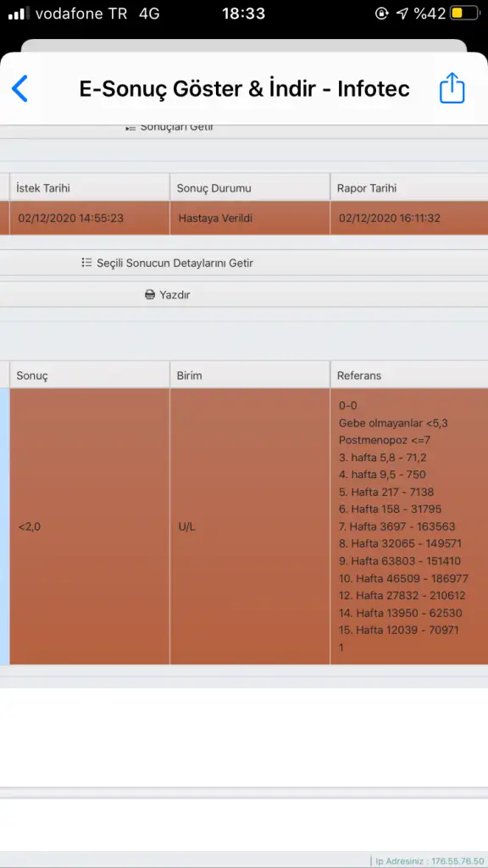
Task: Sort by Sonuç Durumu column header
Action: click(x=250, y=187)
